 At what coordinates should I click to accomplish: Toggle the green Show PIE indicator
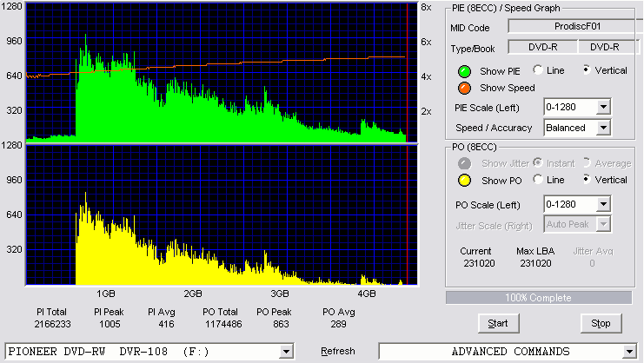coord(464,71)
